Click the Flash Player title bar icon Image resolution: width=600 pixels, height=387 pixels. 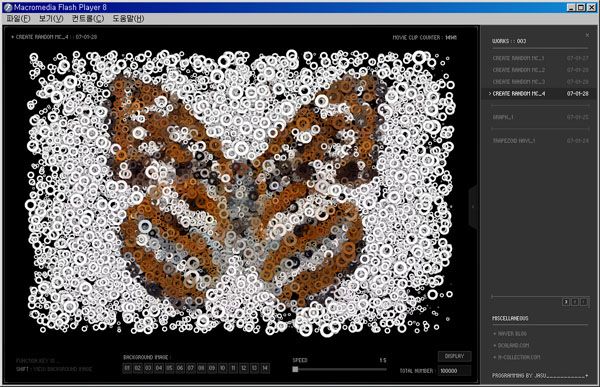tap(8, 7)
